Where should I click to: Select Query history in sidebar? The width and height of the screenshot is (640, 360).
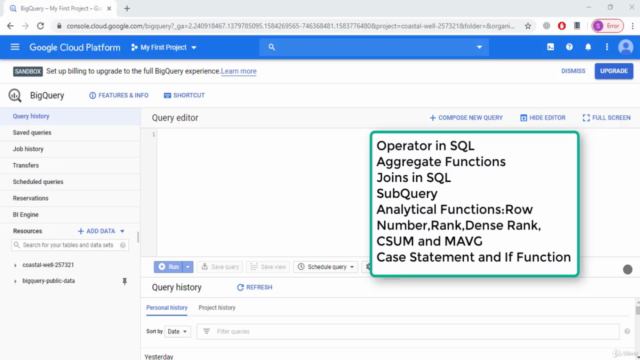tap(70, 116)
